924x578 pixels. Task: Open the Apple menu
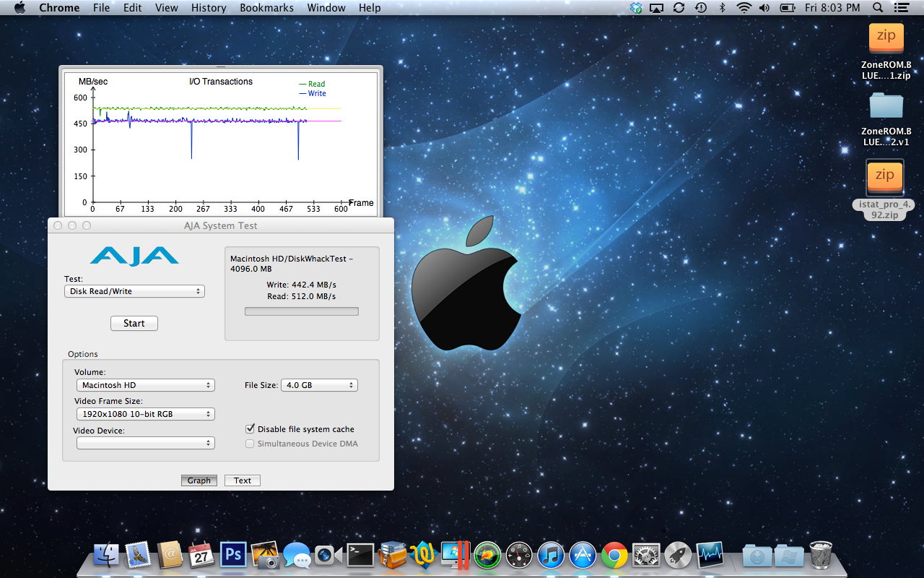(x=19, y=8)
